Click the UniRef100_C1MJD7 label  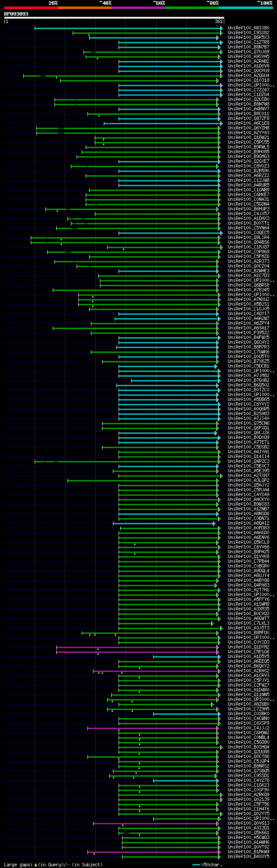coord(248,247)
